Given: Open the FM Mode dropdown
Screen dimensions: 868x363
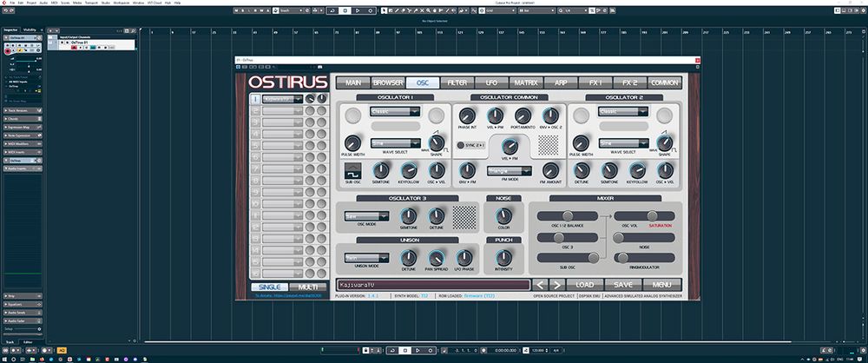Looking at the screenshot, I should [x=510, y=171].
